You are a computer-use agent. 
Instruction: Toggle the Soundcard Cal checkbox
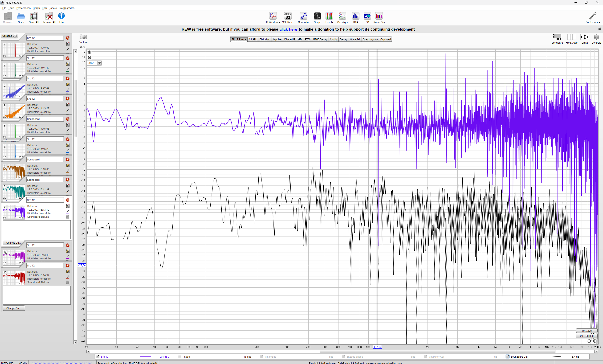[508, 356]
